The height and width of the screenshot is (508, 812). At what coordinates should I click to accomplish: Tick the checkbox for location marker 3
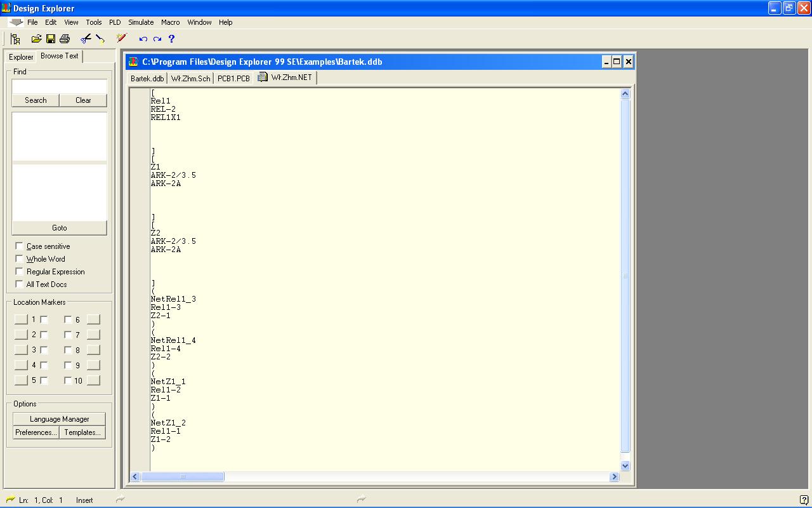point(44,350)
